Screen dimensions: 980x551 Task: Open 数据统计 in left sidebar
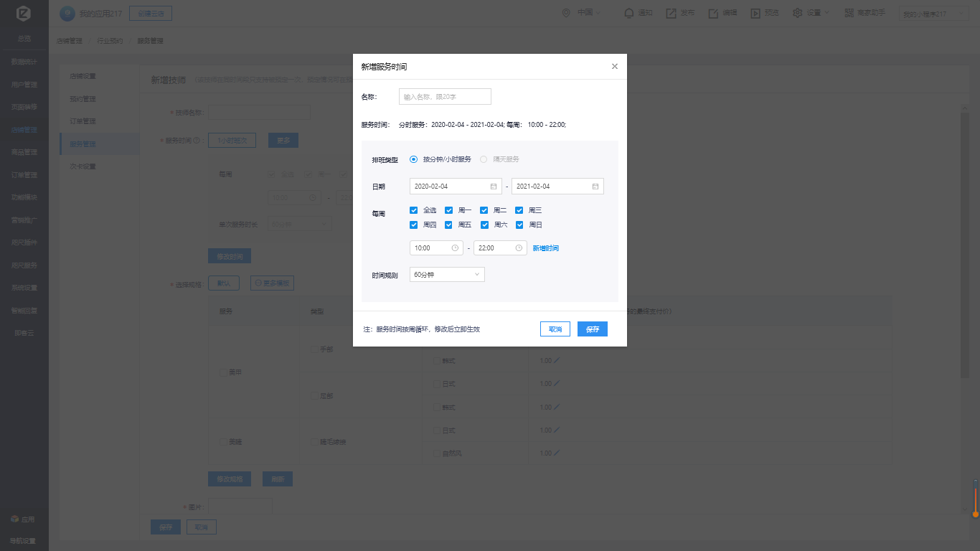coord(24,62)
